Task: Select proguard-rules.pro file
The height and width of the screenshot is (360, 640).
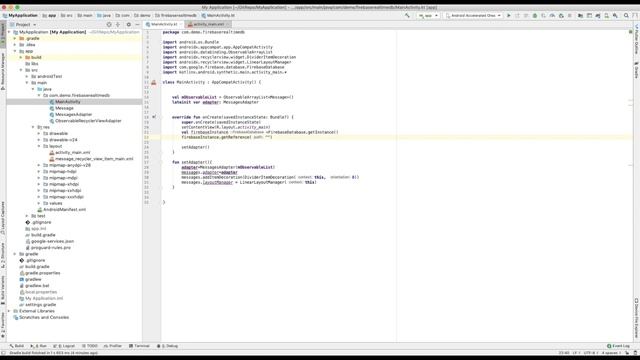Action: pyautogui.click(x=48, y=248)
